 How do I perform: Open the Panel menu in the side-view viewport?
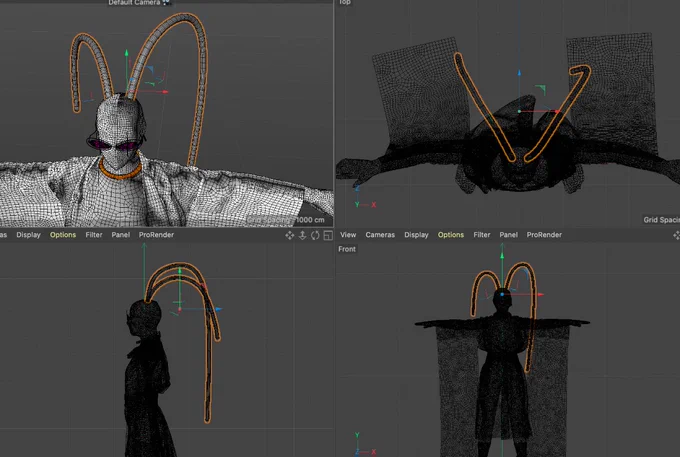[x=121, y=235]
